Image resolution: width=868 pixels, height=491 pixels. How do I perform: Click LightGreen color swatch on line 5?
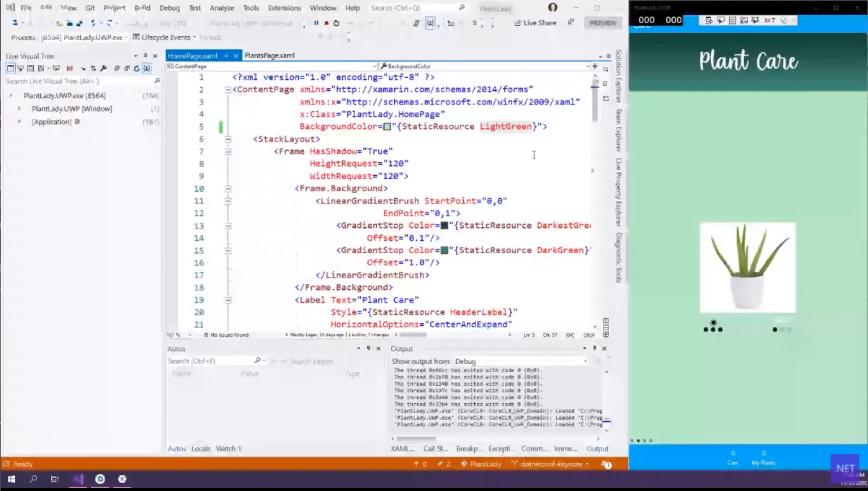click(387, 127)
